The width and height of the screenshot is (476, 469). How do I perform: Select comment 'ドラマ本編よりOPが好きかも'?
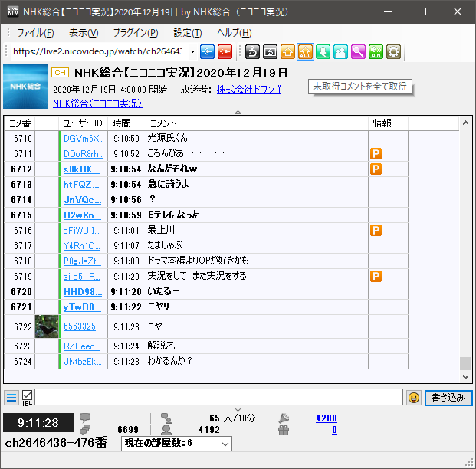coord(198,261)
